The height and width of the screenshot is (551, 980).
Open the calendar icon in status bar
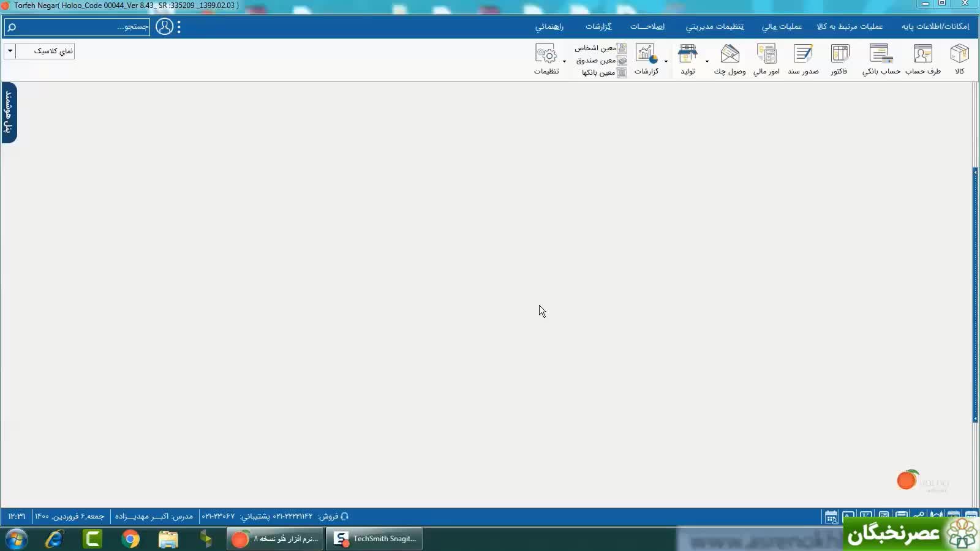[831, 517]
